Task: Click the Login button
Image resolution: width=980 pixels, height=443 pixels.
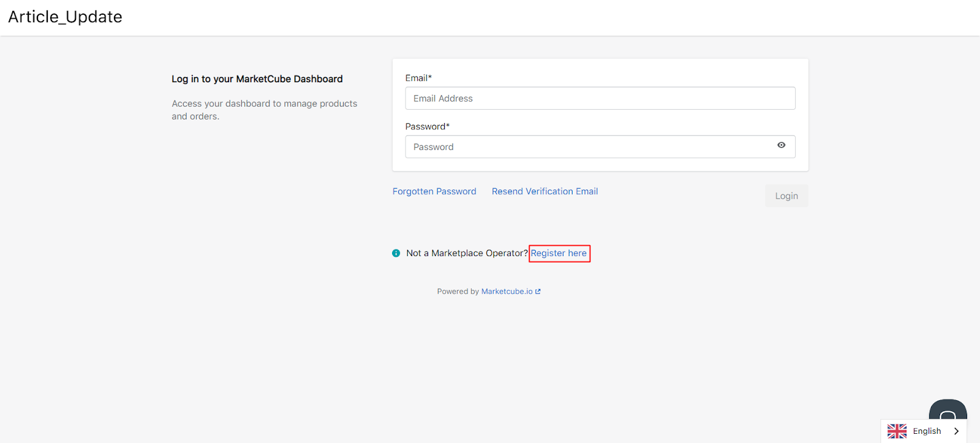Action: coord(786,196)
